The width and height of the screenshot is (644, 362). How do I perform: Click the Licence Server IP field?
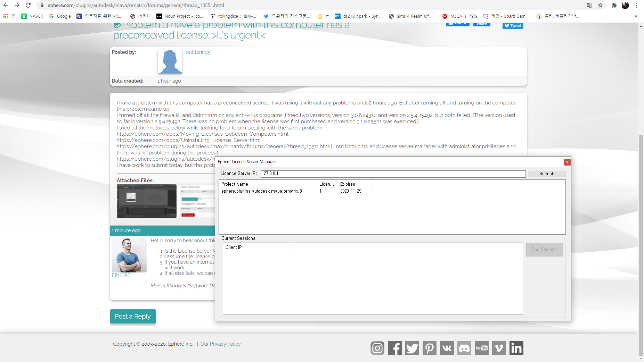(x=393, y=174)
